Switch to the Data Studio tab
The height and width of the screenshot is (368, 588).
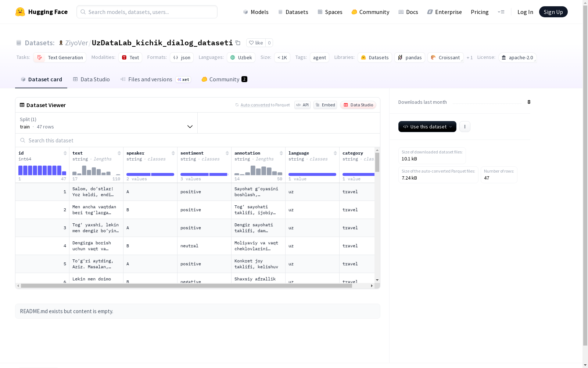point(92,79)
